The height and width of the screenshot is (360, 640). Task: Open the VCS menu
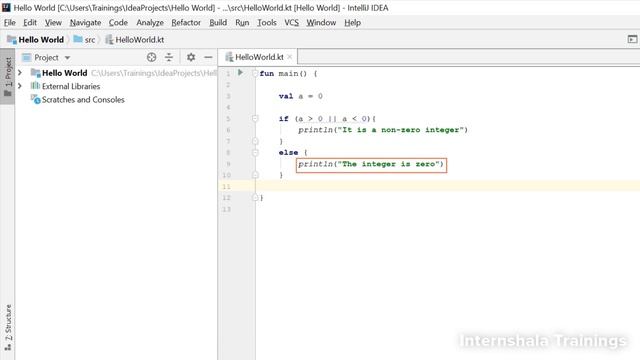[291, 23]
